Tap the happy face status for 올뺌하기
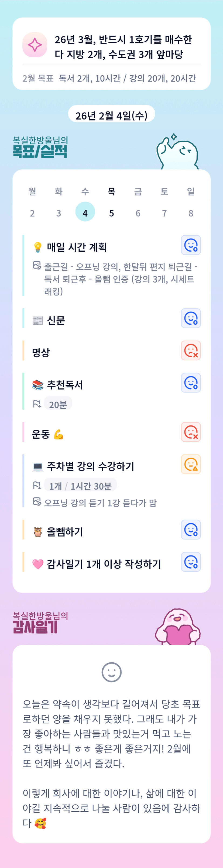Viewport: 223px width, 868px height. pos(191,530)
